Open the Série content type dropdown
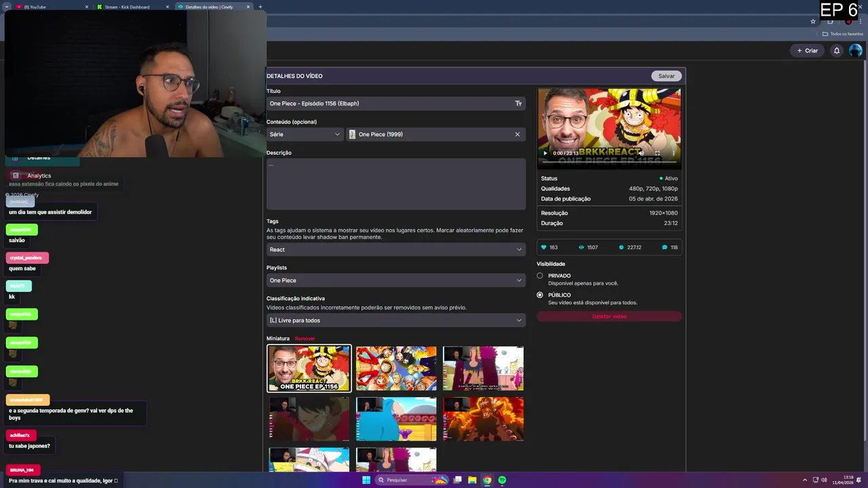 (304, 134)
